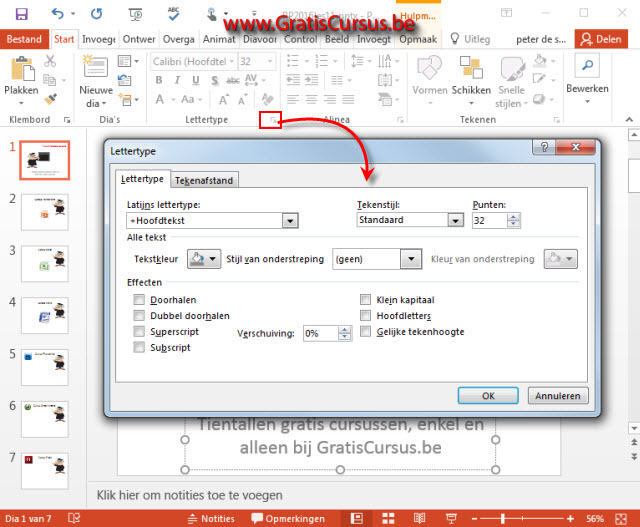
Task: Collapse the ribbon with chevron
Action: tap(629, 120)
